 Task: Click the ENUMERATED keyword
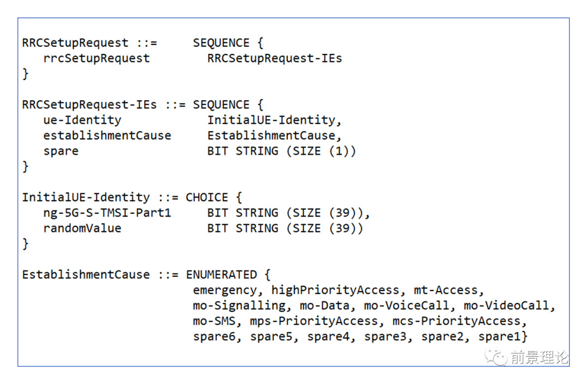[x=221, y=275]
